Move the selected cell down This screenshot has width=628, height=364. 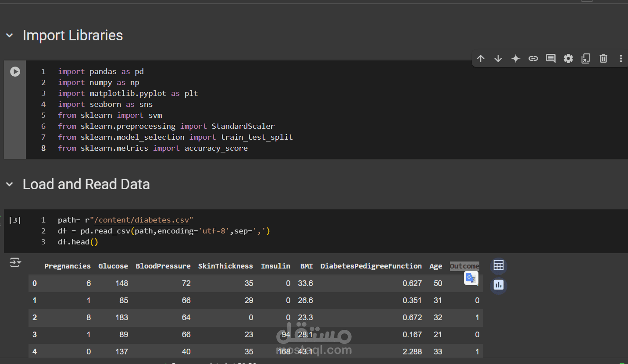pyautogui.click(x=498, y=59)
